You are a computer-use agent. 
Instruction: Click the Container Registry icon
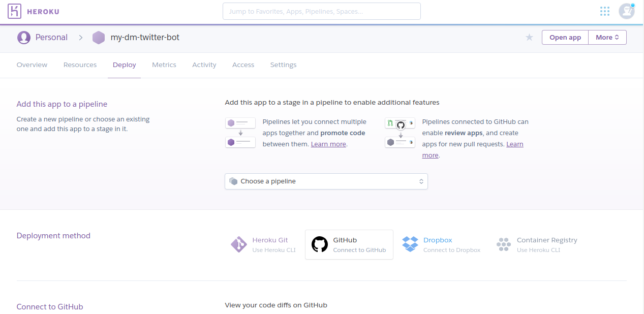point(503,244)
